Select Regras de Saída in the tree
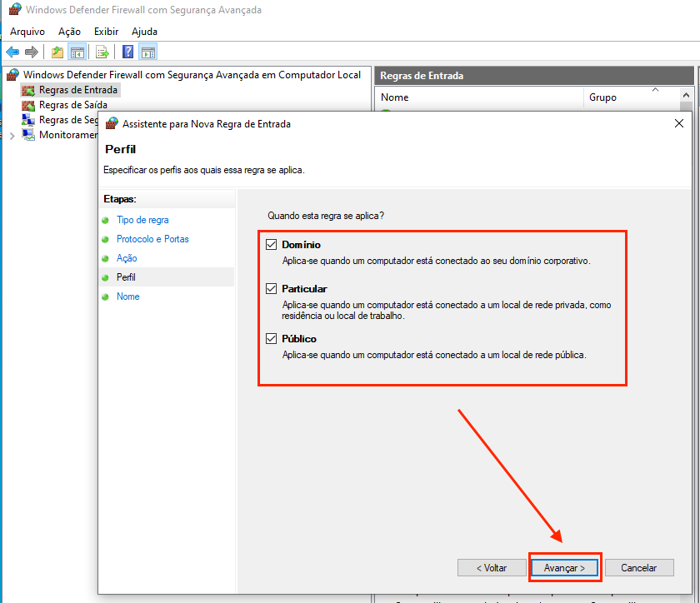The image size is (700, 603). coord(73,105)
